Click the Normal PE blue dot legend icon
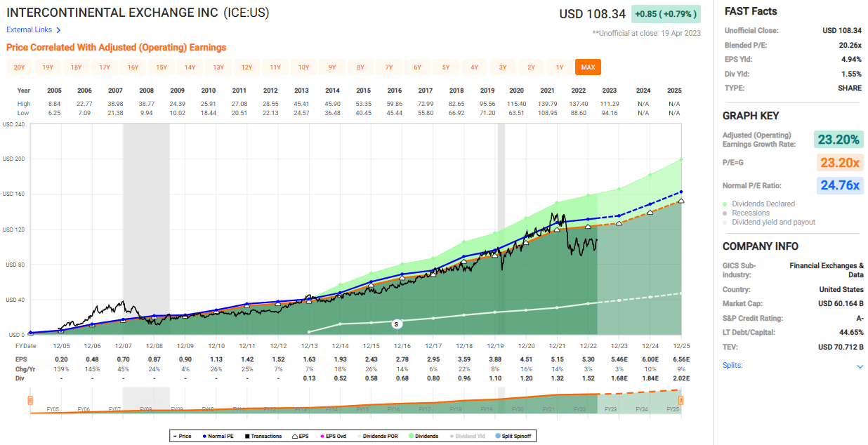 [x=205, y=435]
